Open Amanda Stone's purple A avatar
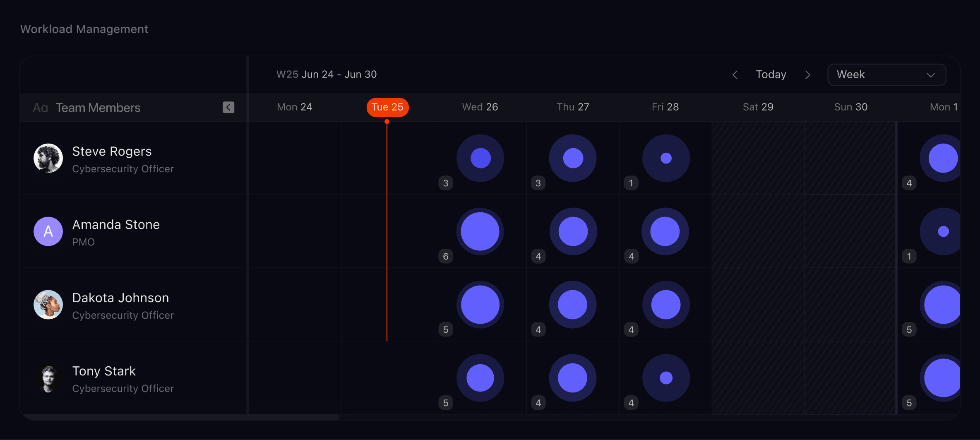980x440 pixels. [x=48, y=231]
